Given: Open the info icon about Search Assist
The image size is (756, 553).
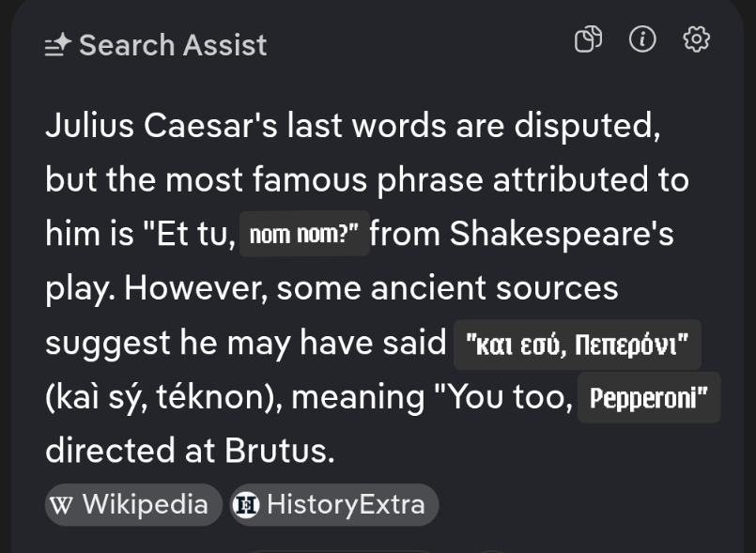Looking at the screenshot, I should 642,39.
